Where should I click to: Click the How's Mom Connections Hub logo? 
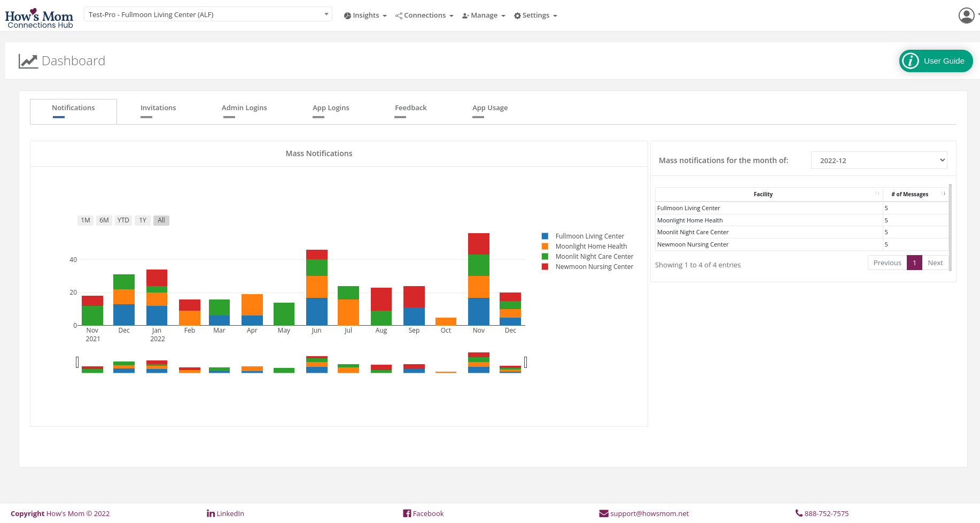click(39, 18)
